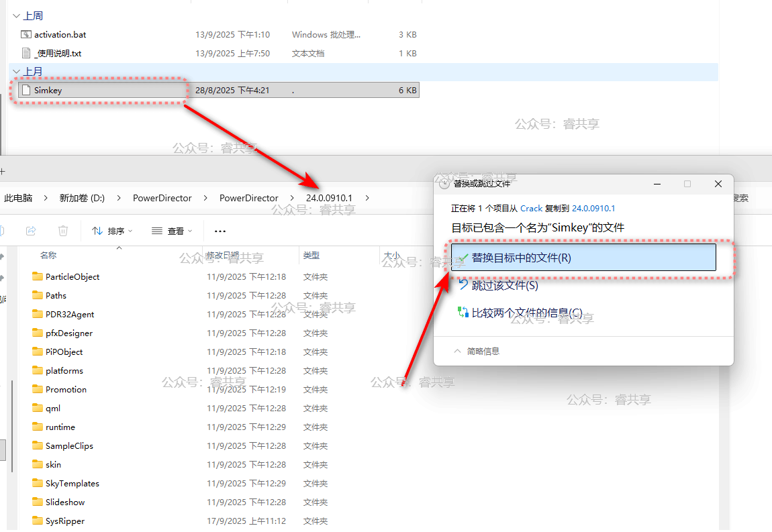Screen dimensions: 772x532
Task: Click the PDR32Agent folder icon
Action: click(38, 314)
